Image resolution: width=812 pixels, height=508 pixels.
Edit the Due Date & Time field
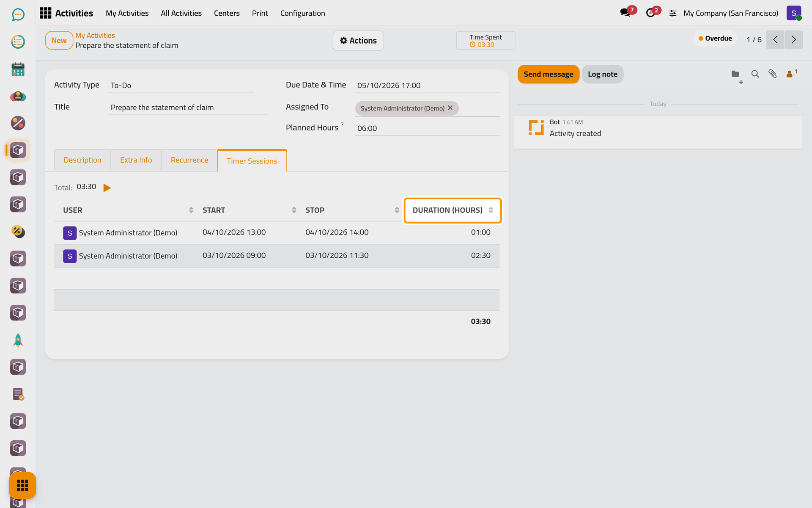427,86
